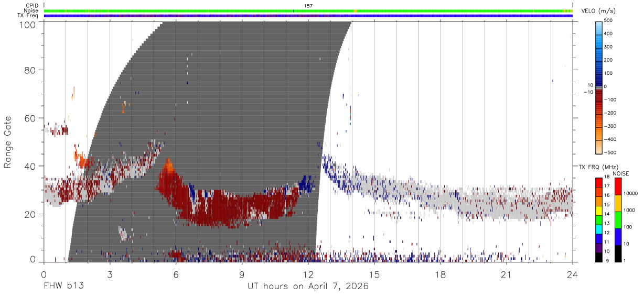Image resolution: width=644 pixels, height=297 pixels.
Task: Click the 21 tick label on UT hours axis
Action: [x=507, y=274]
